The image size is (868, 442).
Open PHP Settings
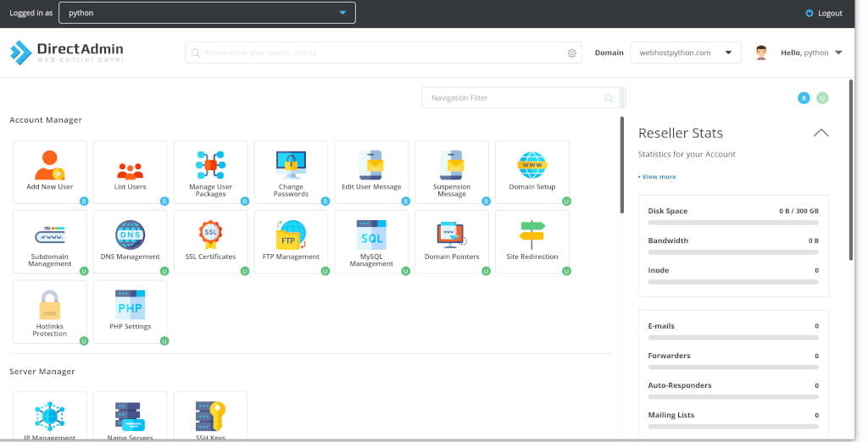pos(130,312)
